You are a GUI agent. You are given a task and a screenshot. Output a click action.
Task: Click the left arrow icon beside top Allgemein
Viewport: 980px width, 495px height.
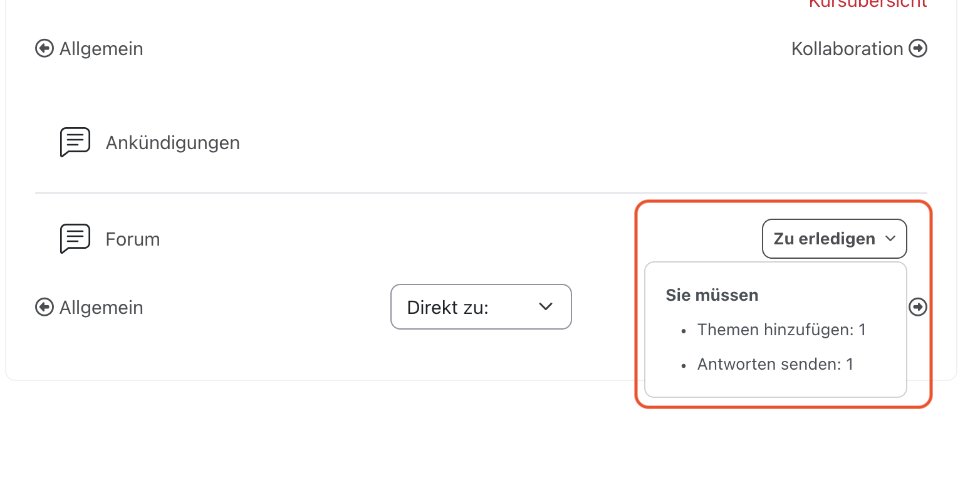coord(44,48)
